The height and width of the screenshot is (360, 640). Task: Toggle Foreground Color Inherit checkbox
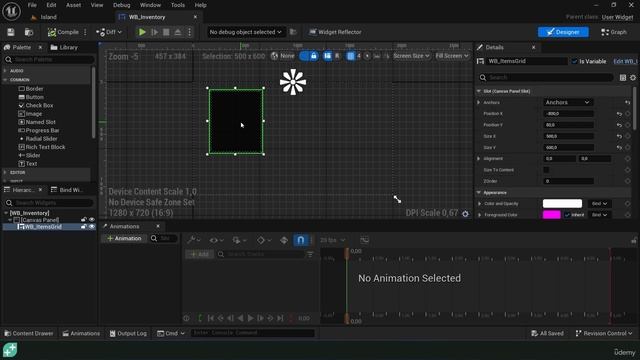click(x=567, y=215)
